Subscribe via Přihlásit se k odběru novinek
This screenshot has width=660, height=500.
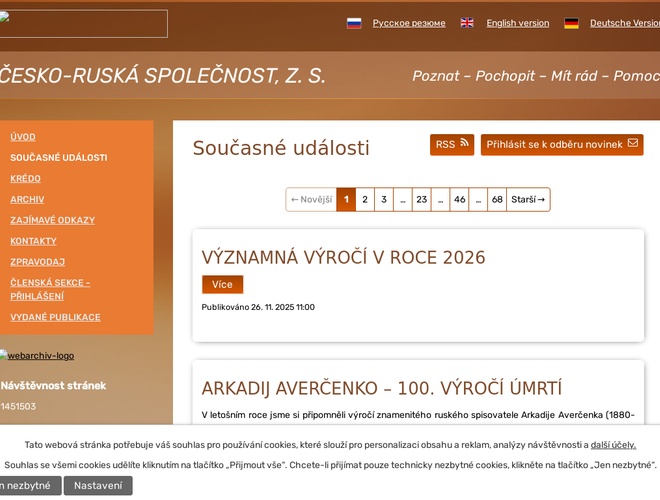pos(561,145)
